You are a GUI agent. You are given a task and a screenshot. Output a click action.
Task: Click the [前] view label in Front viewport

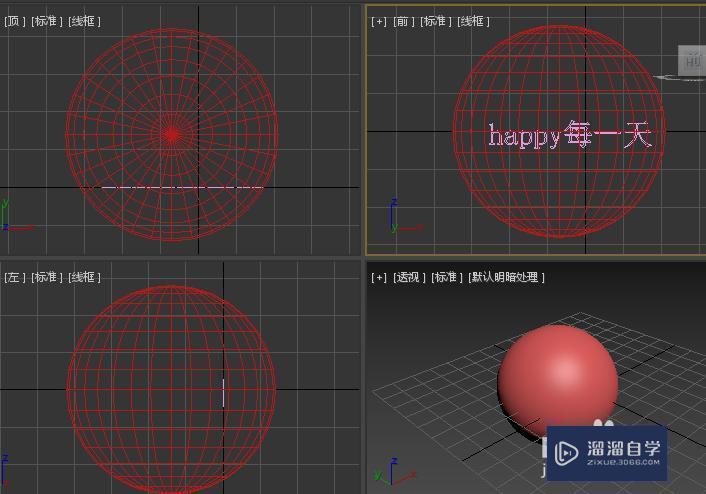click(403, 21)
